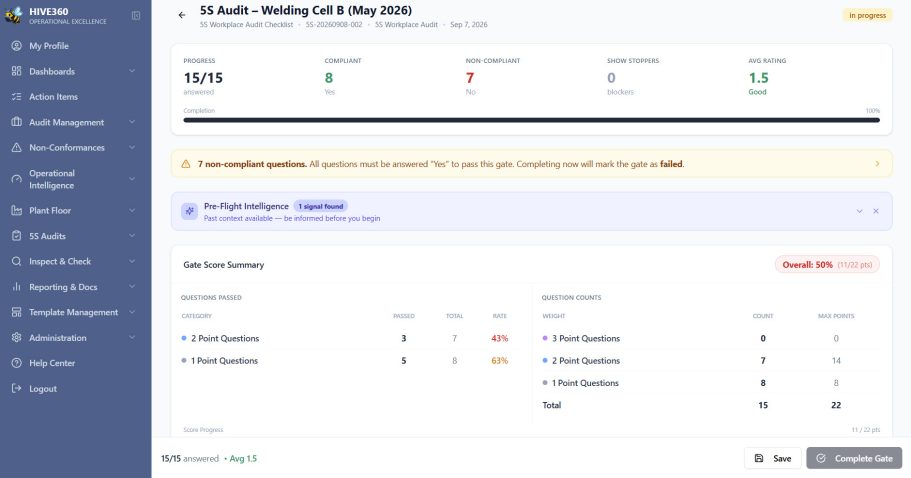Viewport: 911px width, 478px height.
Task: Click the avg rating '1.5'
Action: coord(758,78)
